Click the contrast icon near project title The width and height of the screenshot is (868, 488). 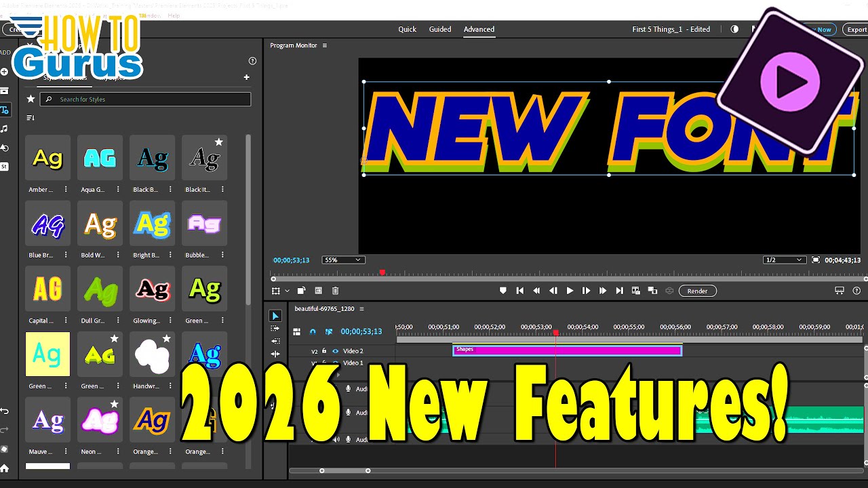[734, 29]
